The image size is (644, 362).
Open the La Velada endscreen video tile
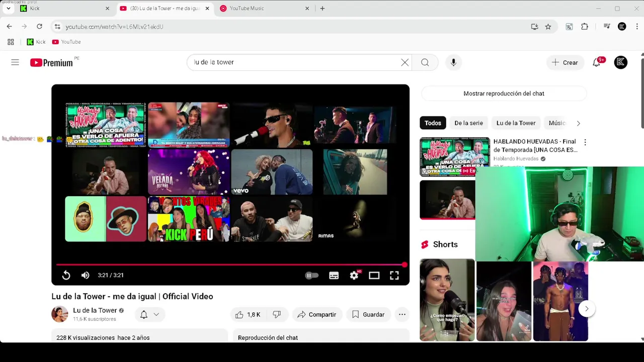189,171
